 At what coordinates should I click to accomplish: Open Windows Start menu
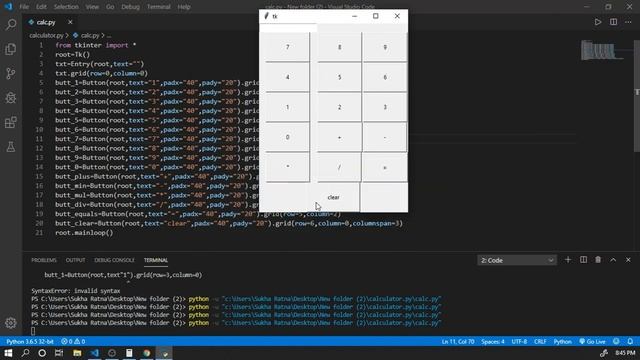coord(8,353)
